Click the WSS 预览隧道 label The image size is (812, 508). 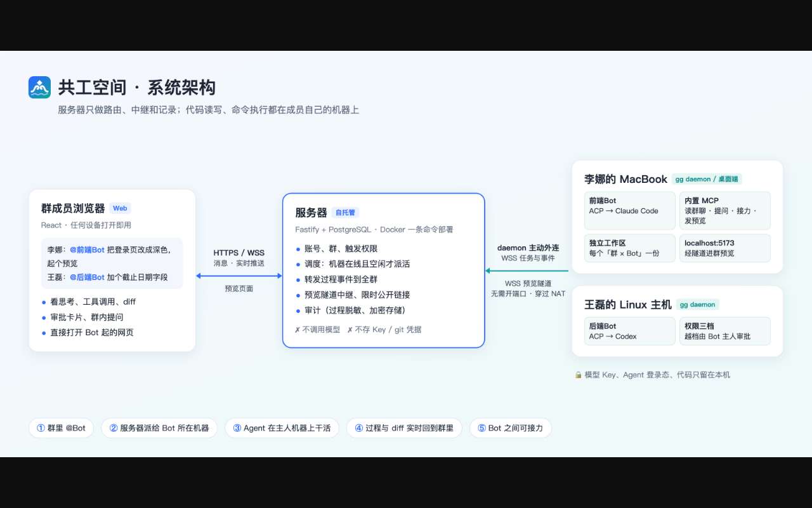pyautogui.click(x=528, y=283)
